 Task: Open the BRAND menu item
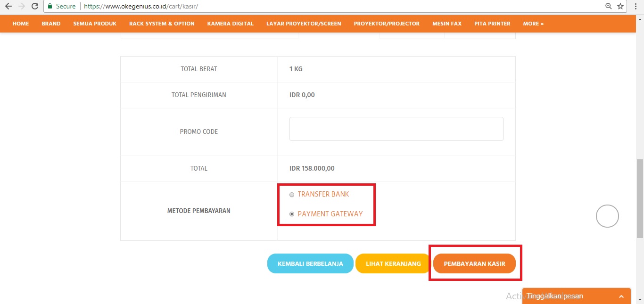(x=51, y=24)
